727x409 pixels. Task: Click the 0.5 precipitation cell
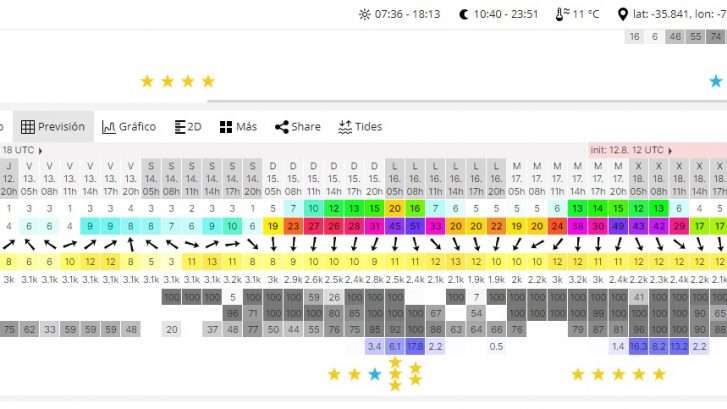click(496, 346)
